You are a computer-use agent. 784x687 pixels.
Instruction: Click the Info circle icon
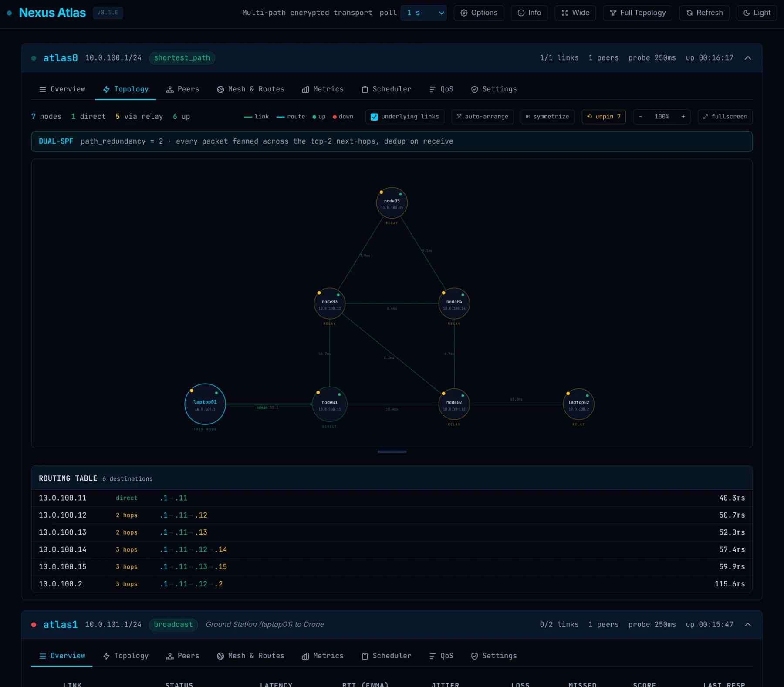click(521, 13)
